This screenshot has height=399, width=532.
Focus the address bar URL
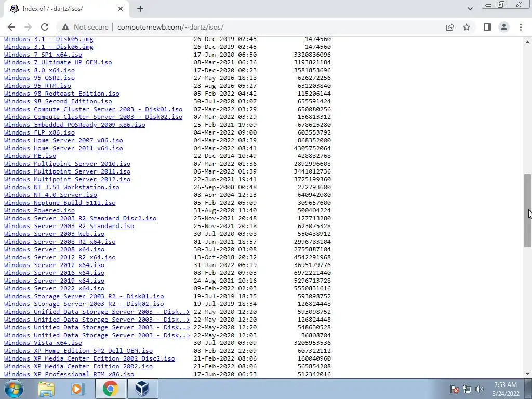[170, 27]
